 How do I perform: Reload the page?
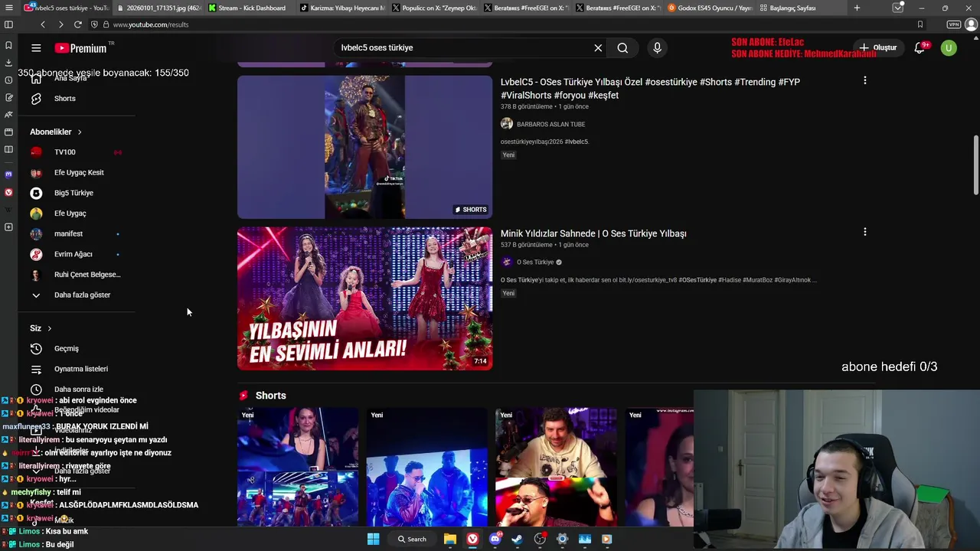pos(77,24)
